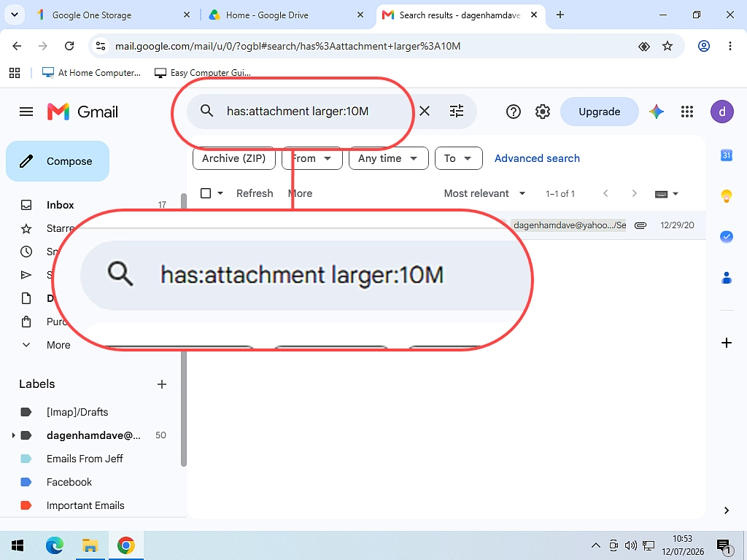Click Compose button
The height and width of the screenshot is (560, 747).
[x=58, y=161]
